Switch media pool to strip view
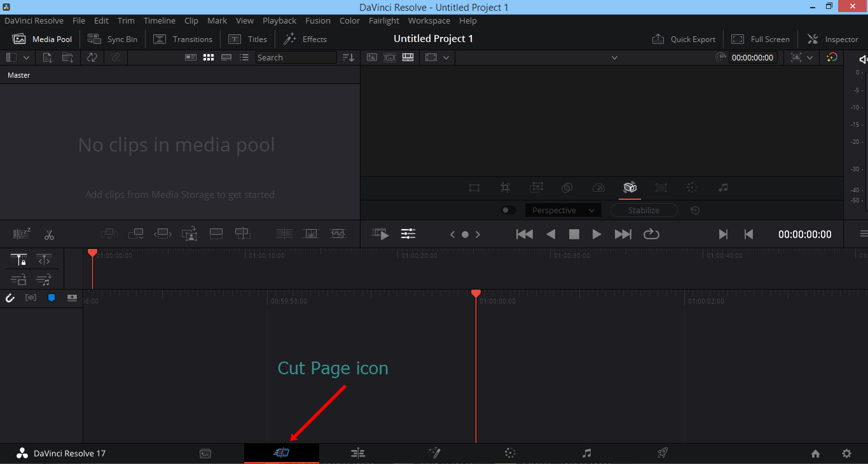 tap(226, 57)
